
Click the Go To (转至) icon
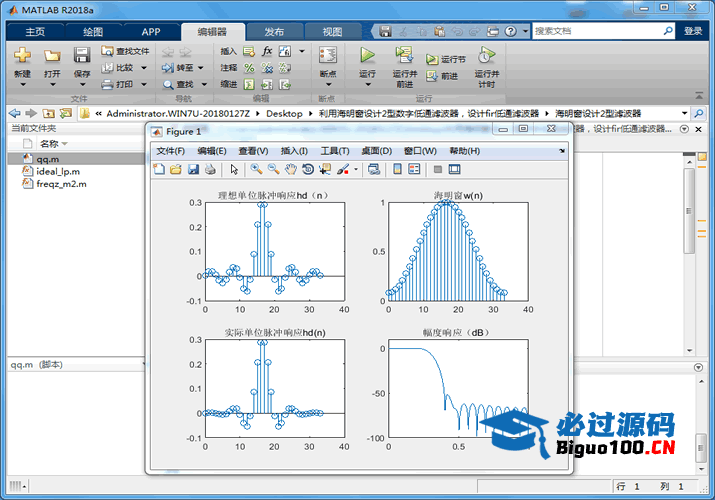(167, 68)
